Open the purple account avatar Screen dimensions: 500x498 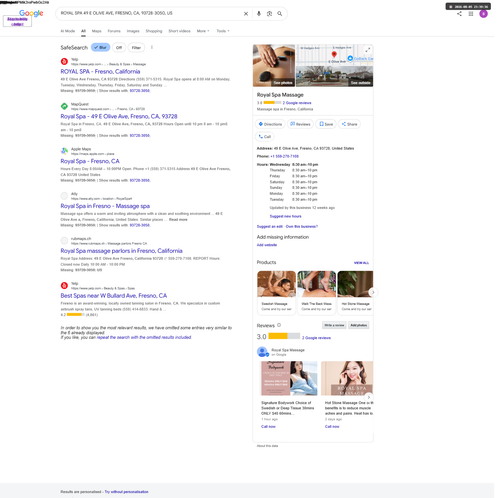(x=483, y=14)
